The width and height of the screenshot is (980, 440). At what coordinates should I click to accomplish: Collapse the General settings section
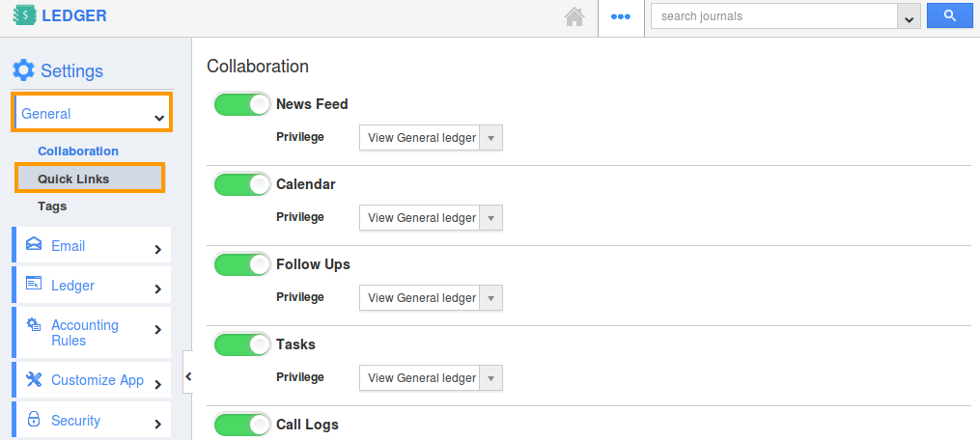coord(92,113)
